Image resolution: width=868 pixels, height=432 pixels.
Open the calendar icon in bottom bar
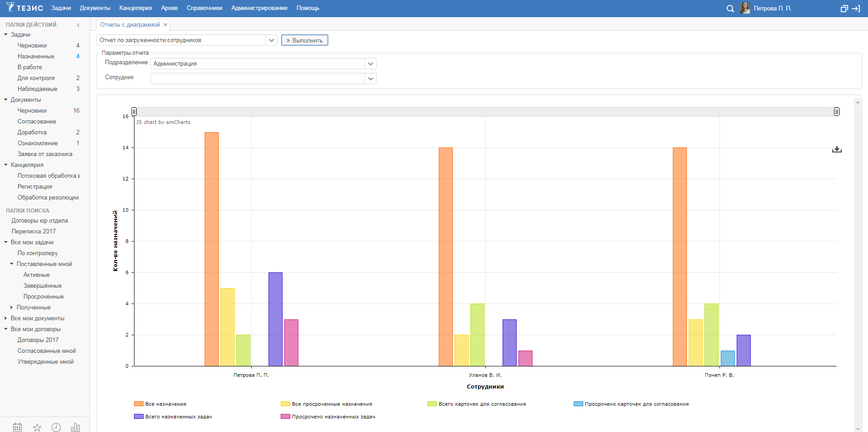tap(17, 427)
